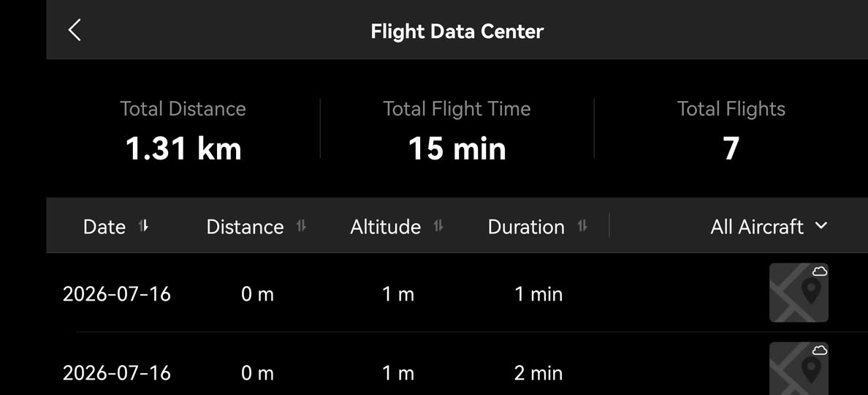Open map thumbnail of first flight
This screenshot has width=868, height=395.
[799, 293]
